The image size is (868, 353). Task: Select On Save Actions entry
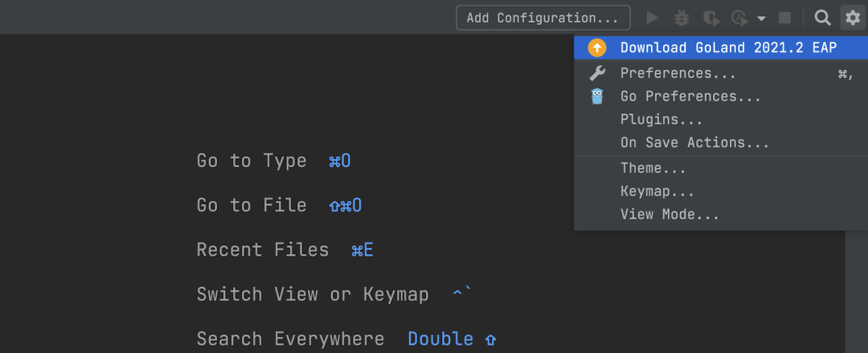point(694,143)
